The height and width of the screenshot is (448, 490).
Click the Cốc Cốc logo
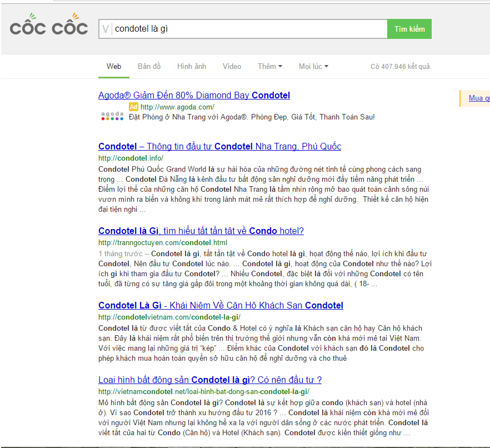click(x=49, y=27)
